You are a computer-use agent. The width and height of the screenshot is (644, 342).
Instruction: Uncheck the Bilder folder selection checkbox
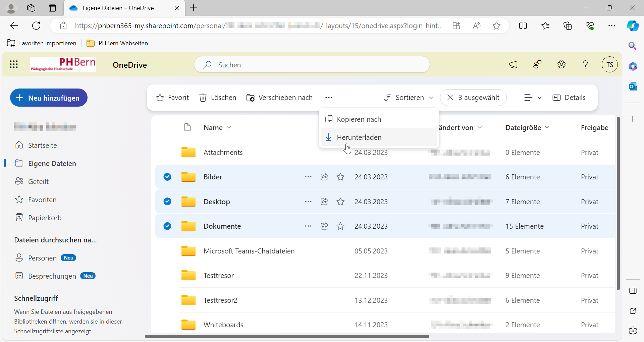click(x=167, y=177)
